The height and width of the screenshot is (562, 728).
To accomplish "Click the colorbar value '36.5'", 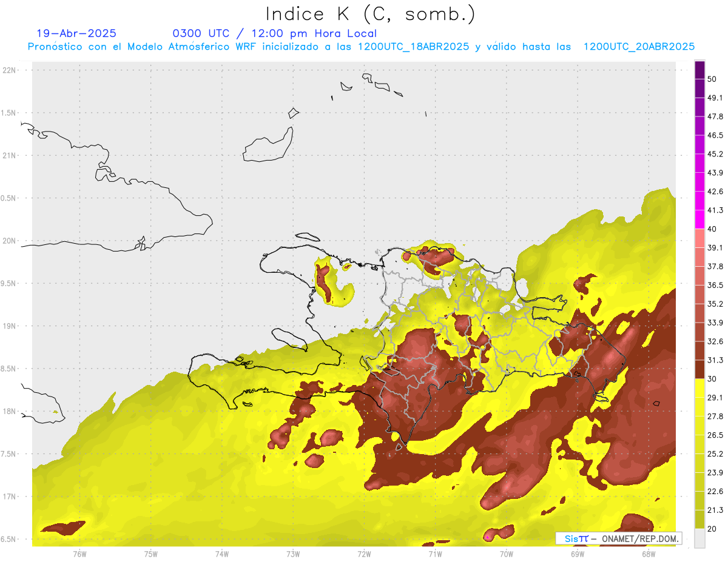I will (715, 285).
